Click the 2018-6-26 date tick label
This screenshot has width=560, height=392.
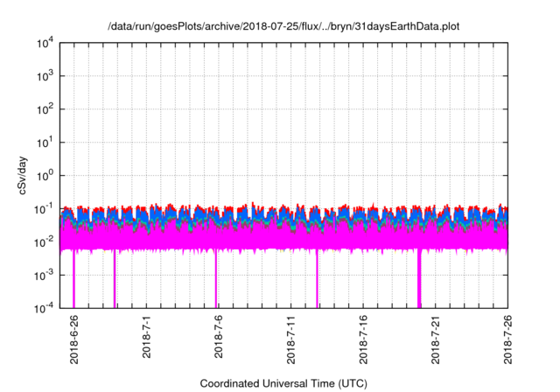[74, 339]
